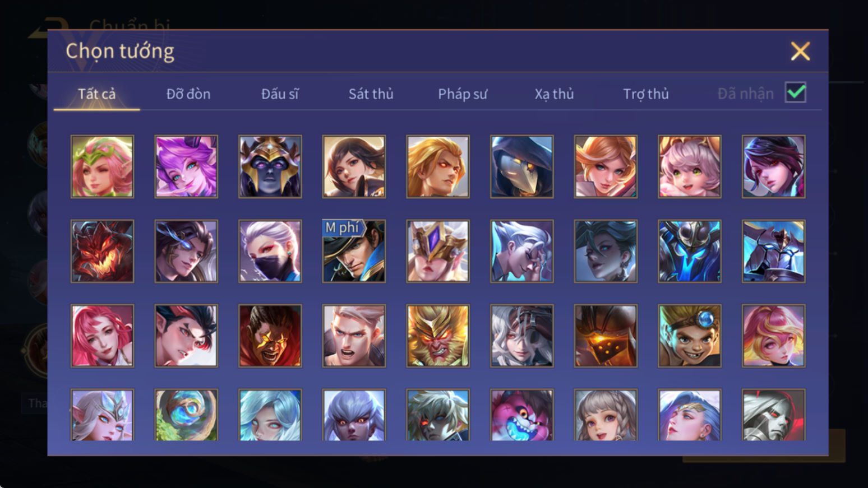Screen dimensions: 868x488
Task: Select the golden monkey king hero
Action: click(x=438, y=336)
